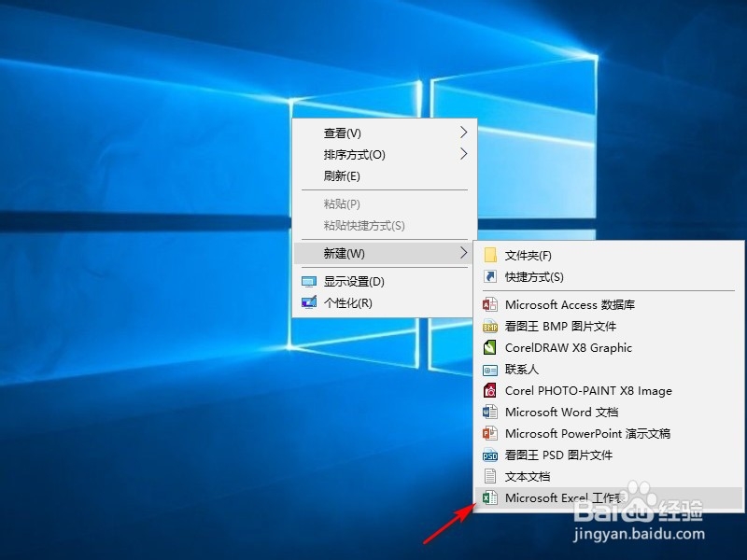747x560 pixels.
Task: Choose 刷新(E) to refresh desktop
Action: 385,175
